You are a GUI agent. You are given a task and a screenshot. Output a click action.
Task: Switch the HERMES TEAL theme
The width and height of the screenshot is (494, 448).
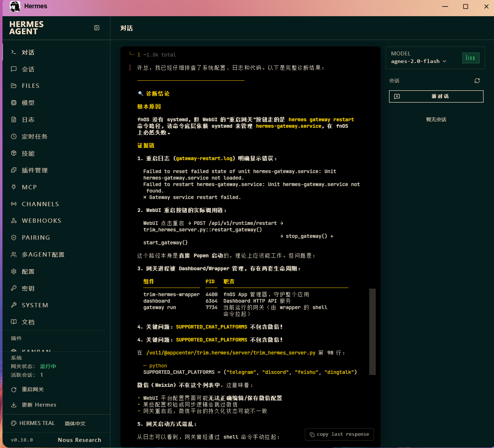(x=33, y=423)
